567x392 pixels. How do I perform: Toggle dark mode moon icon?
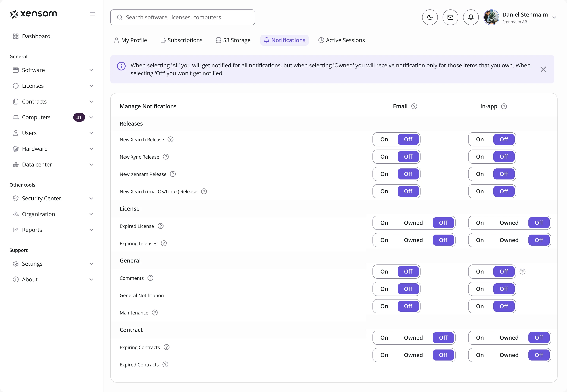[430, 17]
